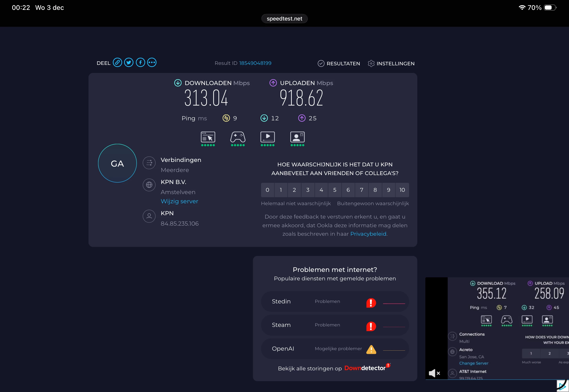Expand the Steam problems row
Image resolution: width=569 pixels, height=392 pixels.
pyautogui.click(x=335, y=325)
